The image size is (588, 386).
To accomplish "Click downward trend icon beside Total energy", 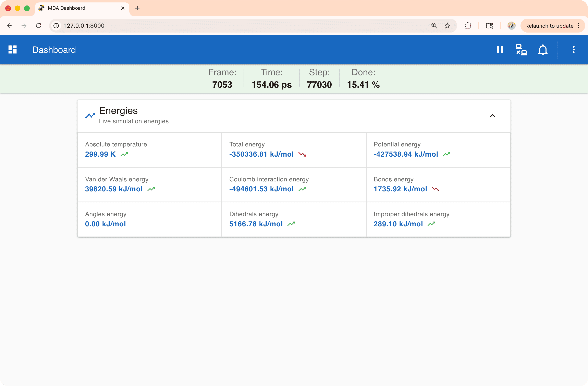I will coord(302,154).
